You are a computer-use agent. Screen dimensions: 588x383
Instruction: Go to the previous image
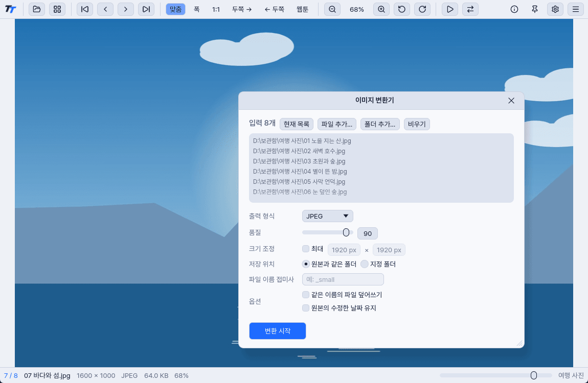point(105,9)
